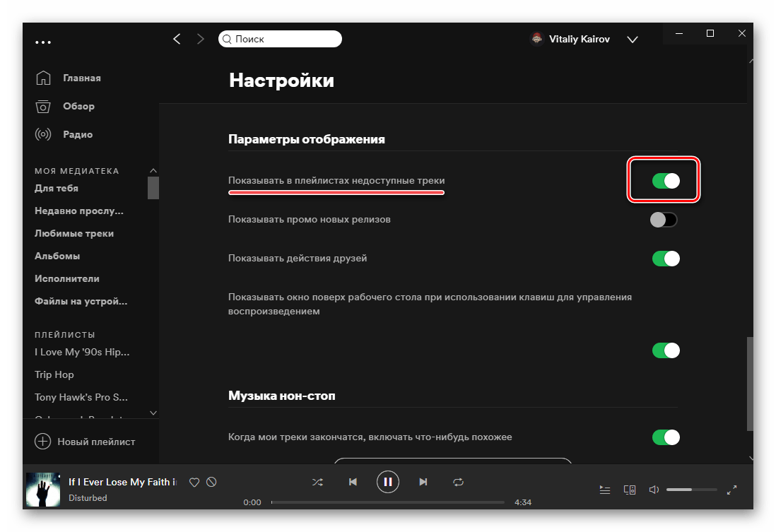The height and width of the screenshot is (532, 776).
Task: Go to the Главная page
Action: (81, 78)
